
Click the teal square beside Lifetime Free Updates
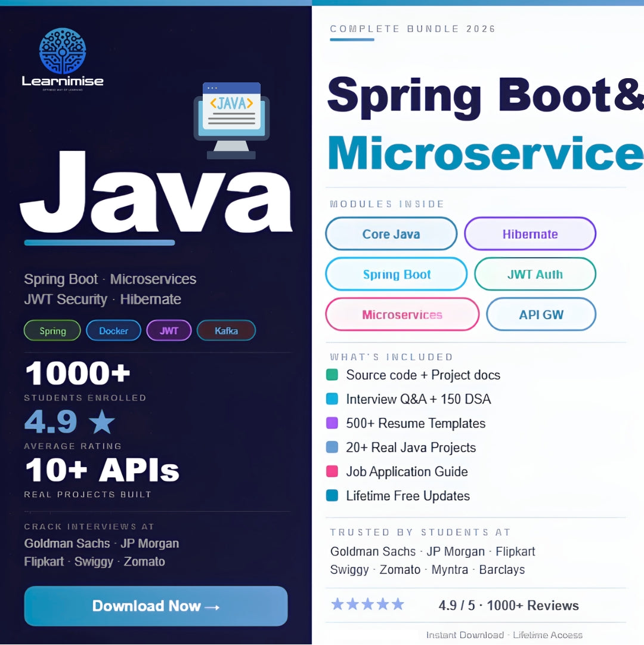[x=332, y=495]
